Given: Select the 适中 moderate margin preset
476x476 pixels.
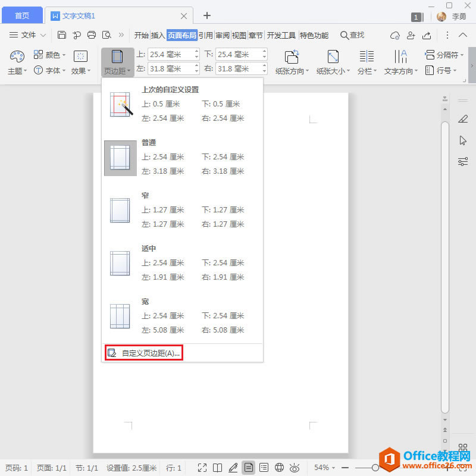Looking at the screenshot, I should point(182,263).
